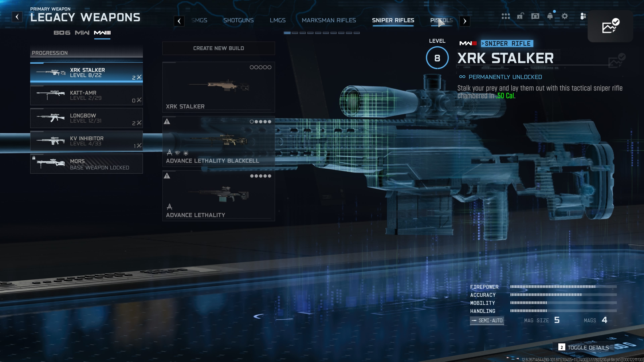The height and width of the screenshot is (362, 644).
Task: Click the XRK STALKER weapon title
Action: [x=505, y=58]
